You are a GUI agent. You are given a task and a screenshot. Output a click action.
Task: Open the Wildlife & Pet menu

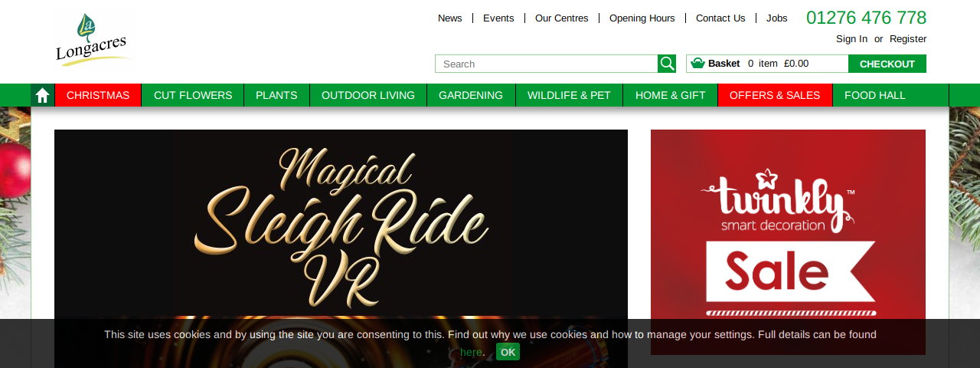(x=569, y=95)
